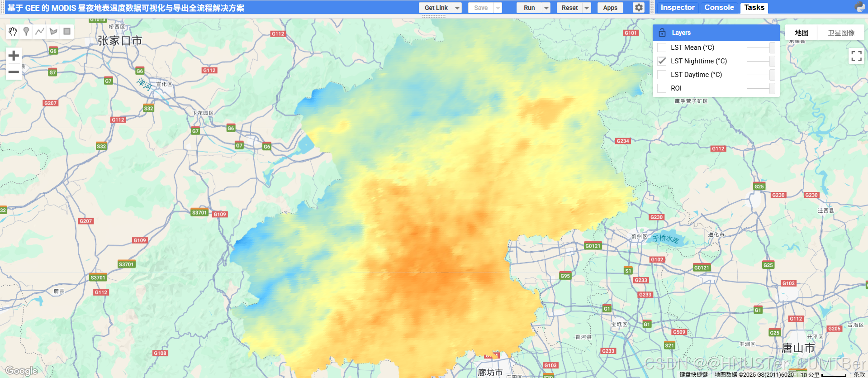The width and height of the screenshot is (868, 378).
Task: Choose the add marker tool
Action: 26,31
